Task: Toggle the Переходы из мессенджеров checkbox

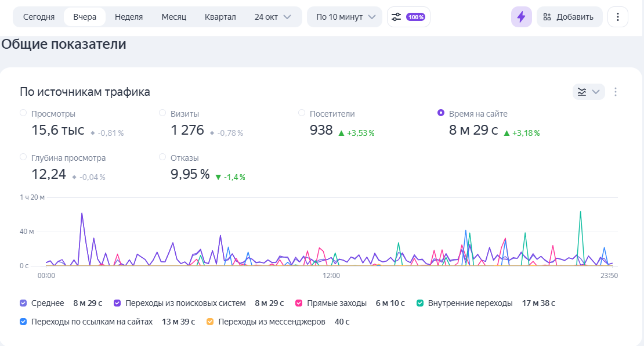Action: 210,322
